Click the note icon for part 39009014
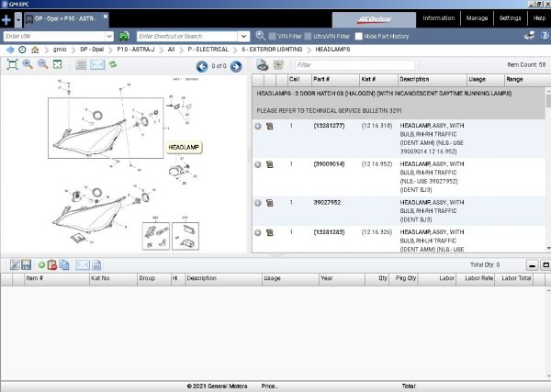 [x=270, y=164]
